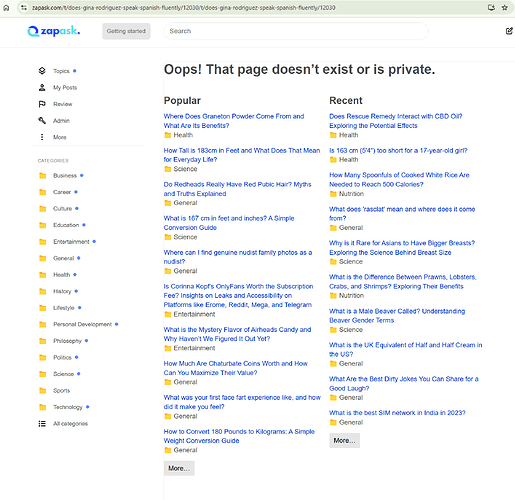This screenshot has width=515, height=500.
Task: Click the Culture folder icon
Action: 43,209
